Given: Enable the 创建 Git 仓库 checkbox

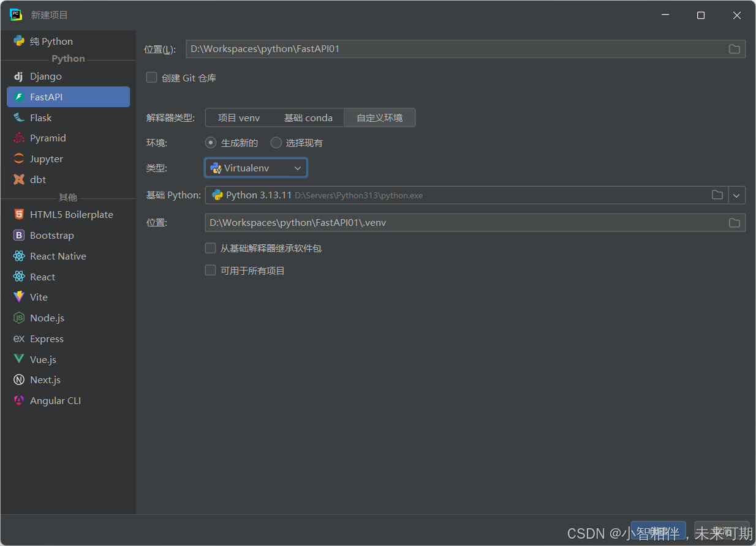Looking at the screenshot, I should (151, 78).
